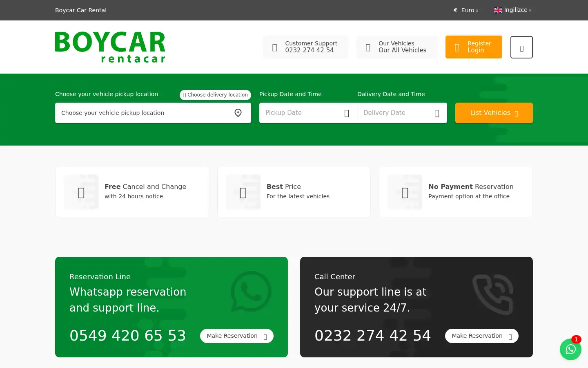Click the Free Cancel and Change text

click(145, 186)
